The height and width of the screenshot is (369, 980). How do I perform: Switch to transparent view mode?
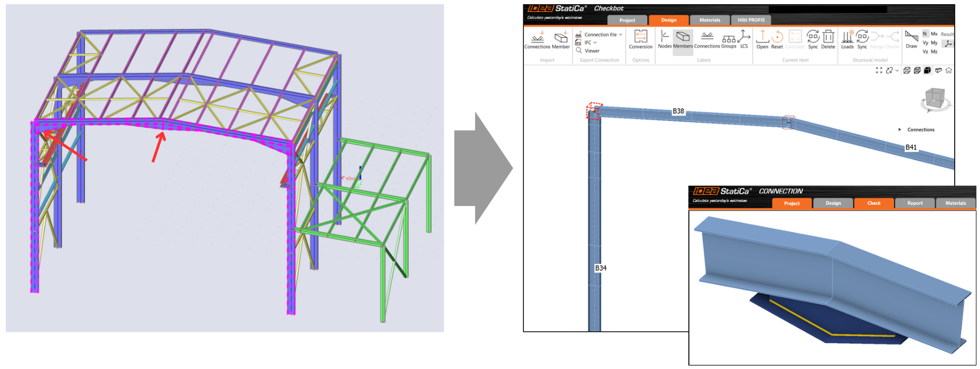pos(917,71)
